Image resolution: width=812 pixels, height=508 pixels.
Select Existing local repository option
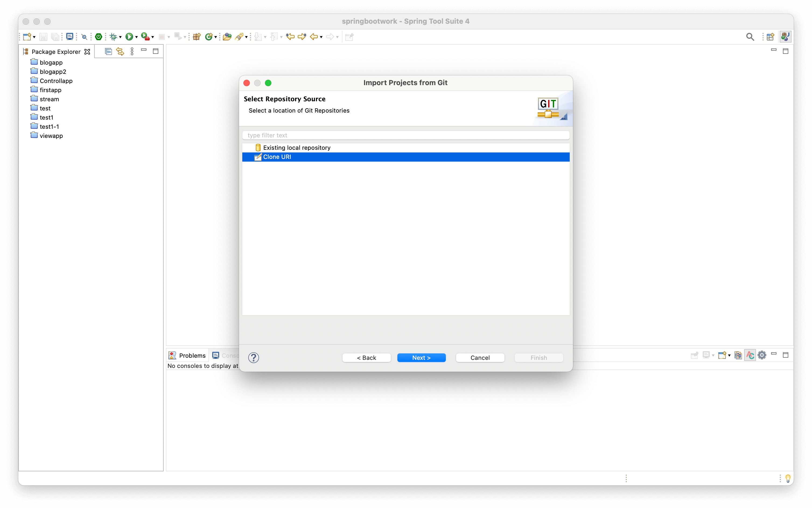[x=406, y=148]
